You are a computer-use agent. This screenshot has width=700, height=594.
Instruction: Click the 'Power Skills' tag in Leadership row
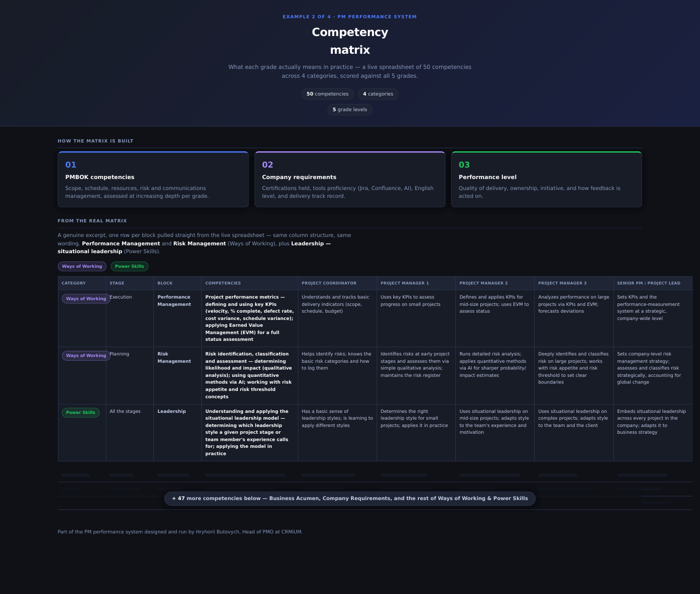(81, 412)
